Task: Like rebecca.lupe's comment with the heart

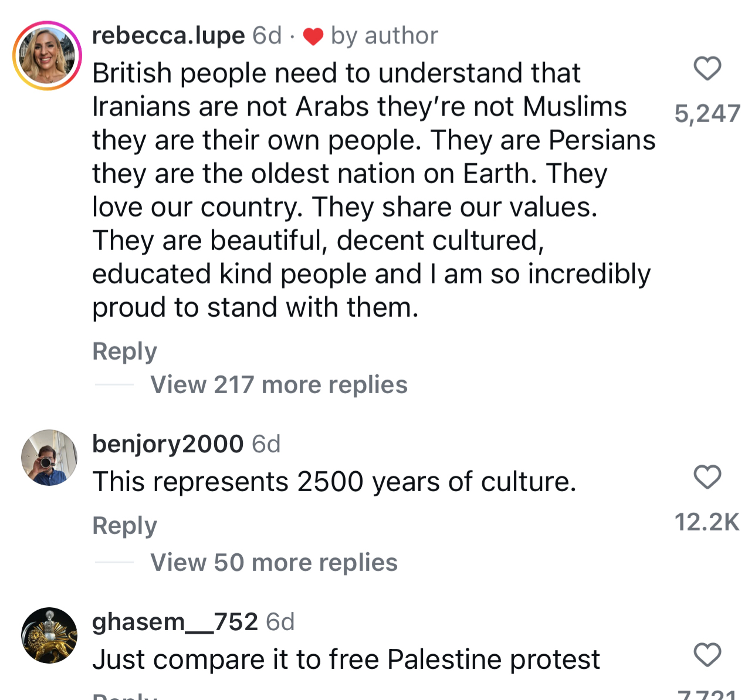Action: [x=707, y=69]
